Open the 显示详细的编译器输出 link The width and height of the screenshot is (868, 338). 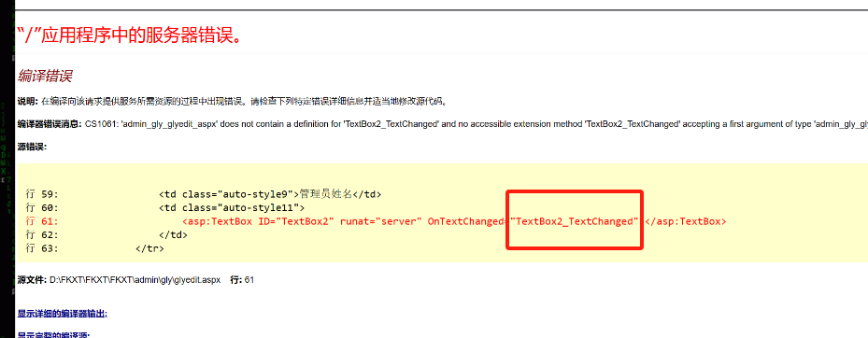[62, 314]
